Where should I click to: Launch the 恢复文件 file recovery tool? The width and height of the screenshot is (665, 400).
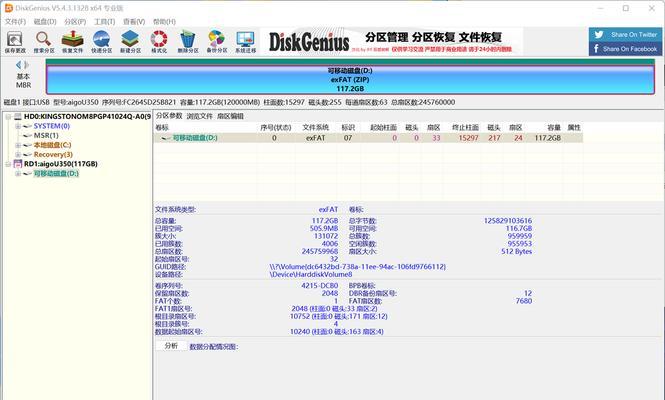(73, 42)
